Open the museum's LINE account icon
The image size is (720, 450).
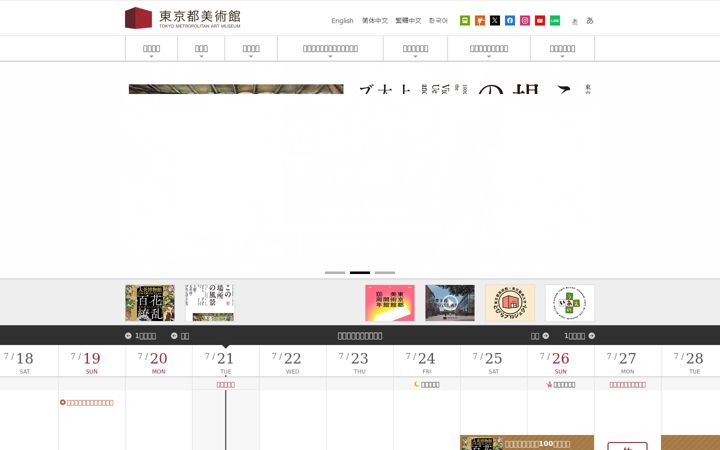coord(555,20)
